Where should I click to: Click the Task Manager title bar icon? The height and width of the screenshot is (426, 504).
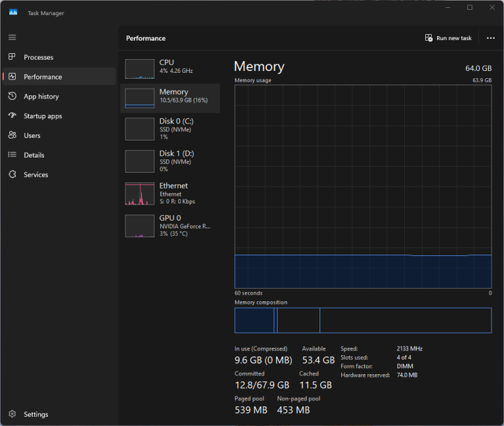point(13,12)
